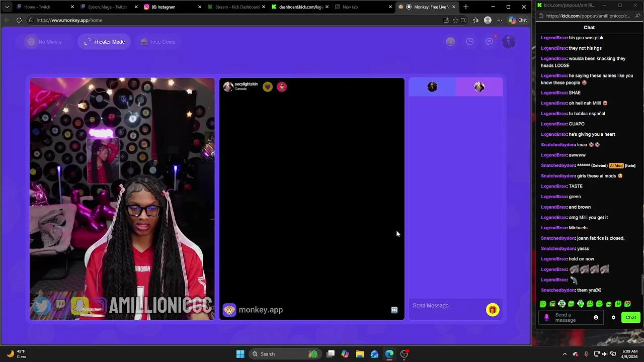Click the local webcam preview
The width and height of the screenshot is (644, 362).
pyautogui.click(x=122, y=199)
